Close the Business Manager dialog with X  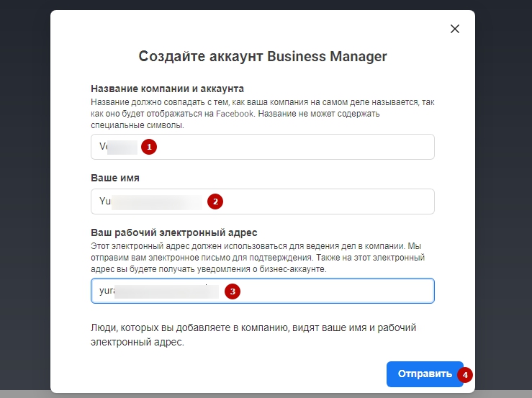pyautogui.click(x=454, y=29)
